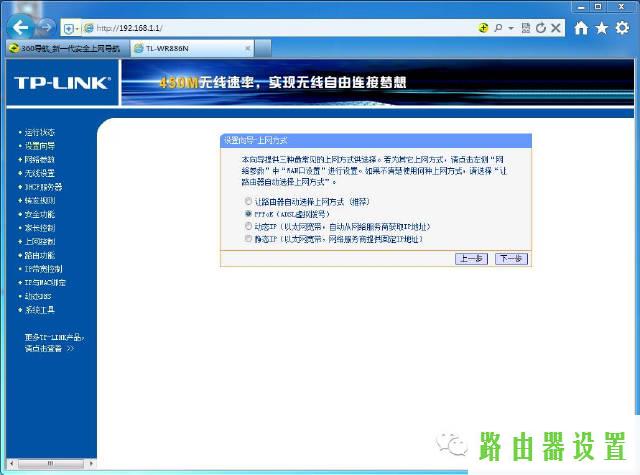Select 动态IP radio option
Image resolution: width=640 pixels, height=475 pixels.
click(x=248, y=226)
